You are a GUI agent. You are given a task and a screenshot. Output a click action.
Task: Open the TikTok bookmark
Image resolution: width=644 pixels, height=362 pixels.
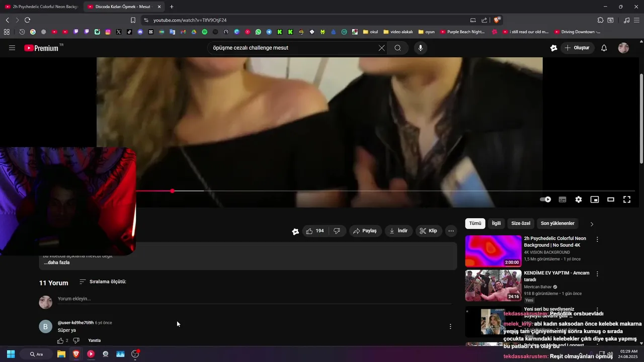pos(129,32)
